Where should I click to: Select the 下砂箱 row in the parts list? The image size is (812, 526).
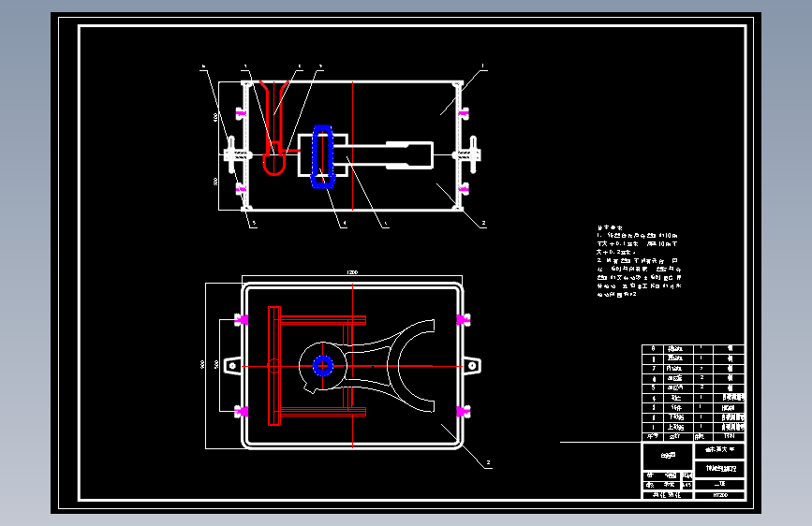pos(693,417)
